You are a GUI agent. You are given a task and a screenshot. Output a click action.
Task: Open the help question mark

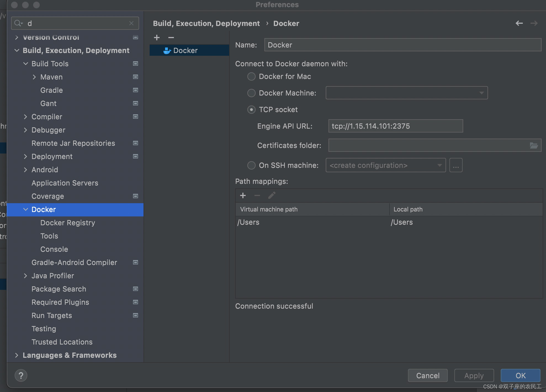(21, 375)
